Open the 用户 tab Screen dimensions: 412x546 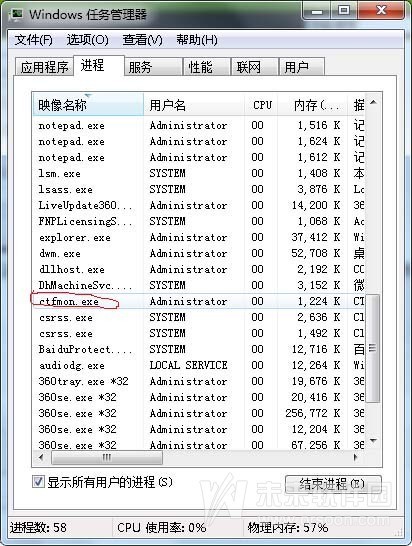(x=302, y=67)
